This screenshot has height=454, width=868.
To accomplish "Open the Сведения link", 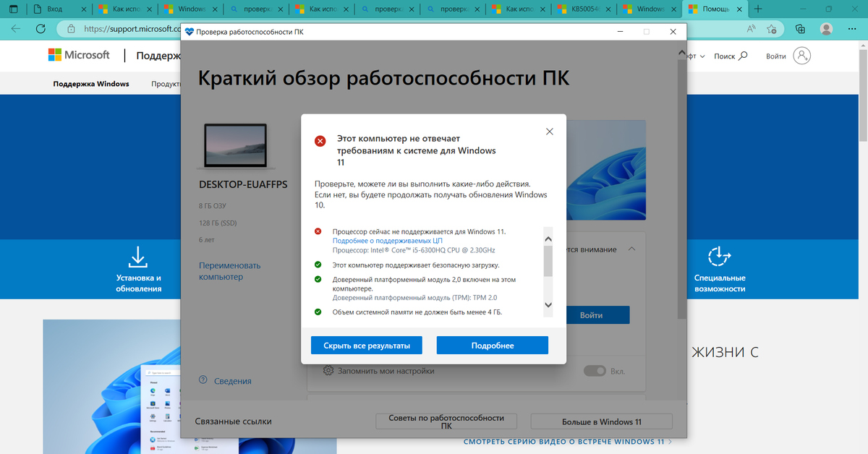I will (x=233, y=381).
